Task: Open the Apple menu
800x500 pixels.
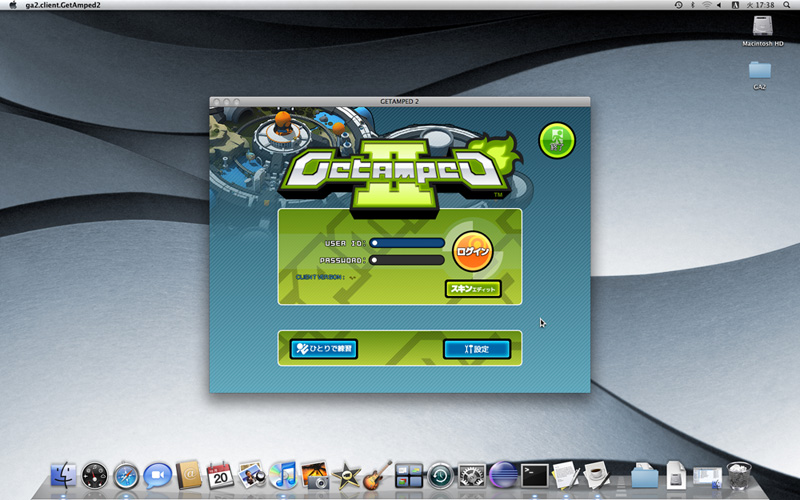Action: click(13, 5)
